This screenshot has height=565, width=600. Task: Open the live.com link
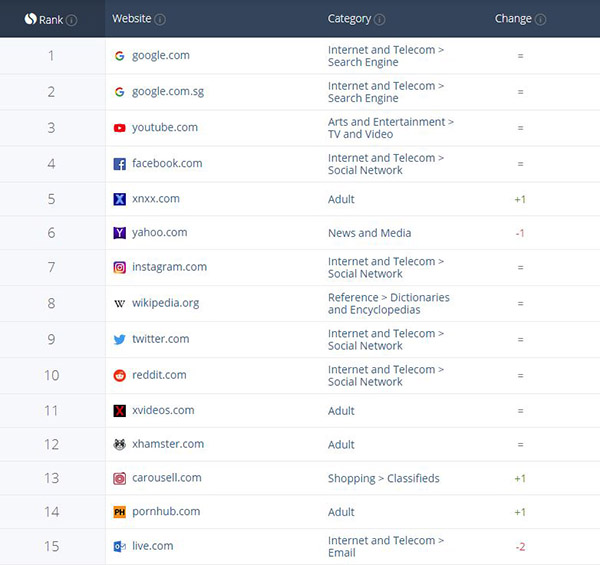tap(153, 546)
